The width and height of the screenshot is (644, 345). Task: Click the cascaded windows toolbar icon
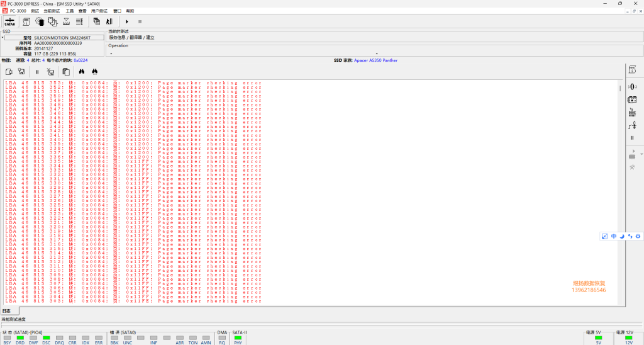pyautogui.click(x=96, y=21)
